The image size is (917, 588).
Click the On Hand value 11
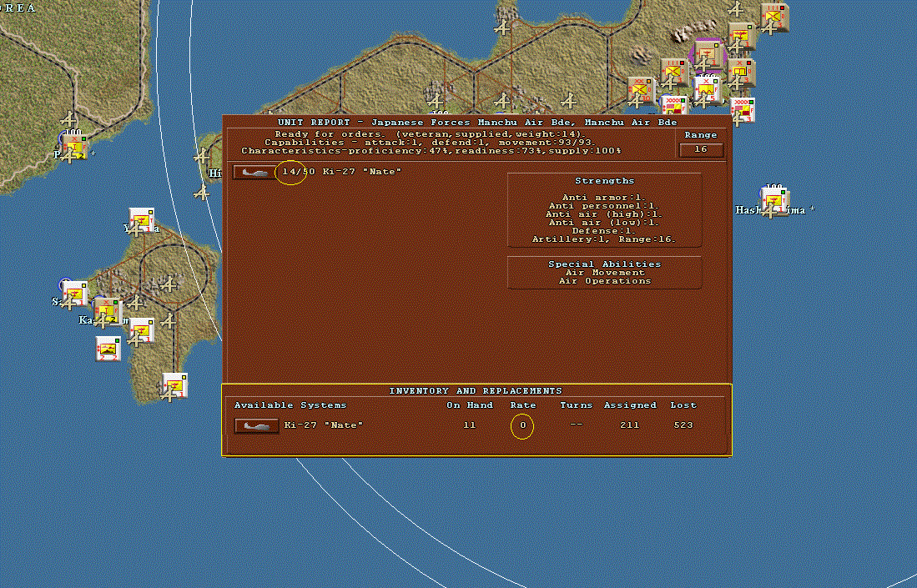[x=470, y=425]
